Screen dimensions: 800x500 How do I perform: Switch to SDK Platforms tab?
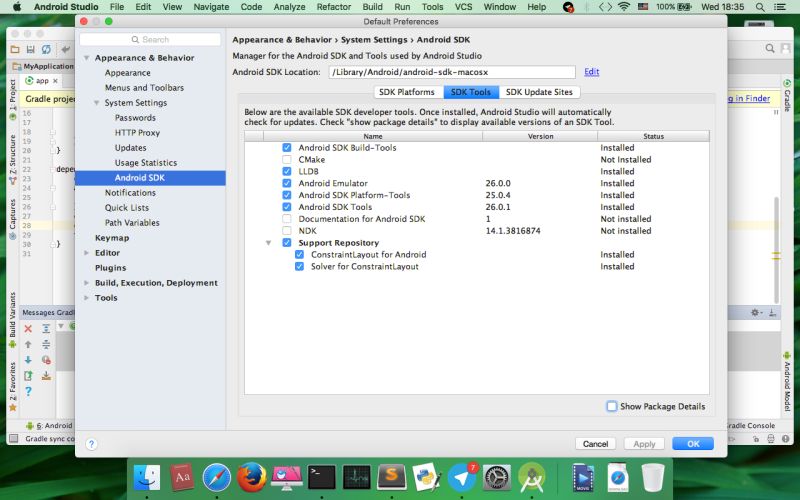(x=409, y=92)
